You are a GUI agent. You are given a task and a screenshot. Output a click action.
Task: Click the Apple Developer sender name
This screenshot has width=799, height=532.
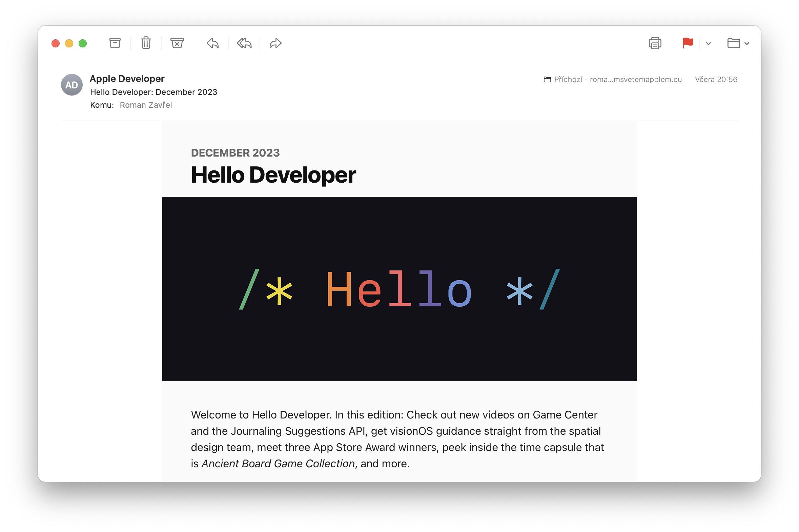pos(127,79)
